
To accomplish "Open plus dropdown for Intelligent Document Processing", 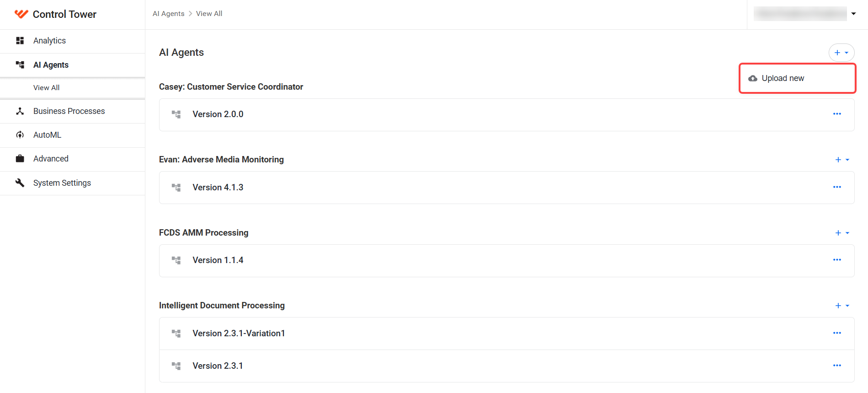I will (x=842, y=306).
